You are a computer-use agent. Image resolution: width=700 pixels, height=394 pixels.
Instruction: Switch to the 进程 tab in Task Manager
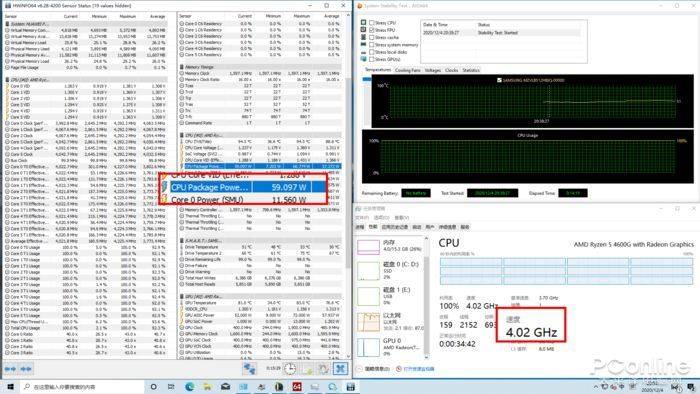[359, 227]
